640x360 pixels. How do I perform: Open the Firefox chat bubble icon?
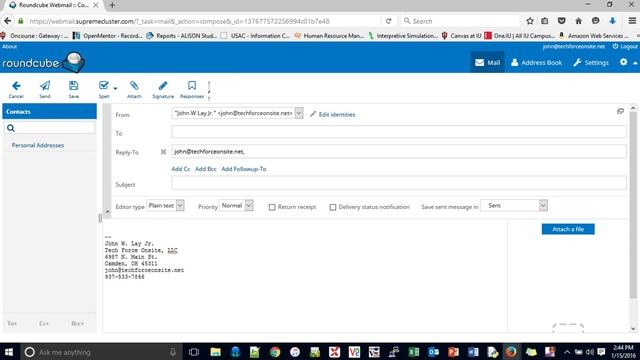pyautogui.click(x=596, y=21)
